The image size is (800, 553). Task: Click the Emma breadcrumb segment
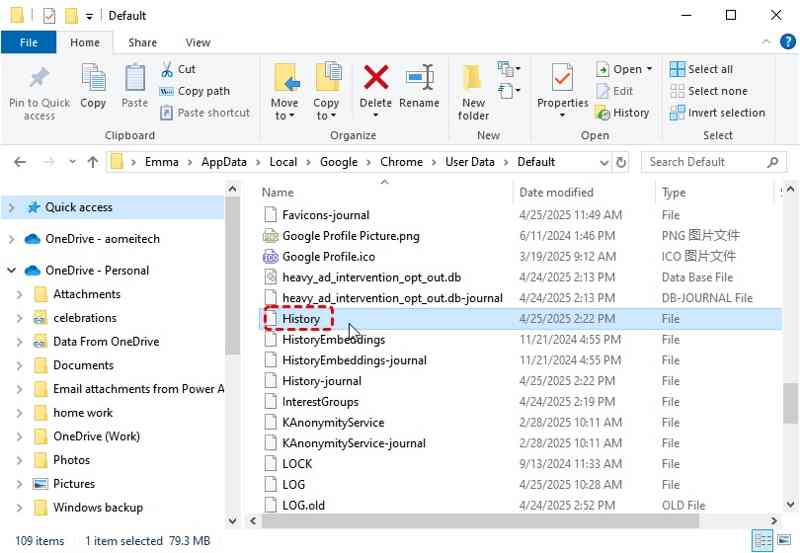tap(162, 162)
